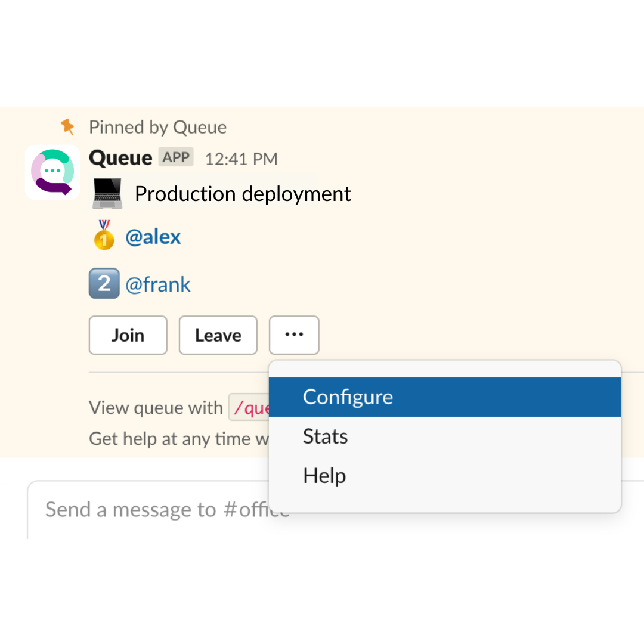Select Configure from the menu
Screen dimensions: 644x644
point(348,397)
